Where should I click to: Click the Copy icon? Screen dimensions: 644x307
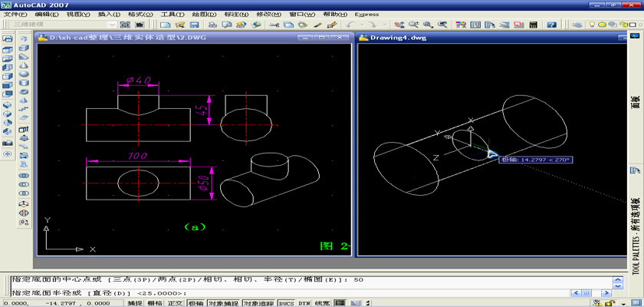(288, 25)
